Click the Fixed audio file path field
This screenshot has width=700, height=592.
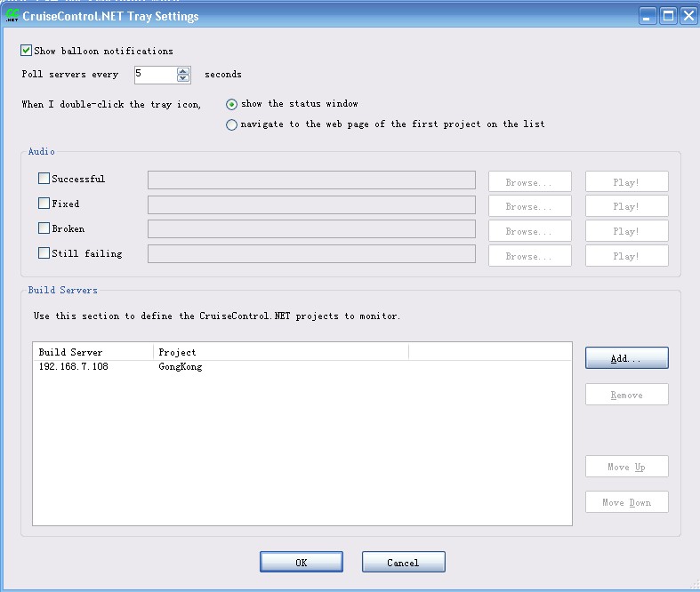click(x=311, y=204)
